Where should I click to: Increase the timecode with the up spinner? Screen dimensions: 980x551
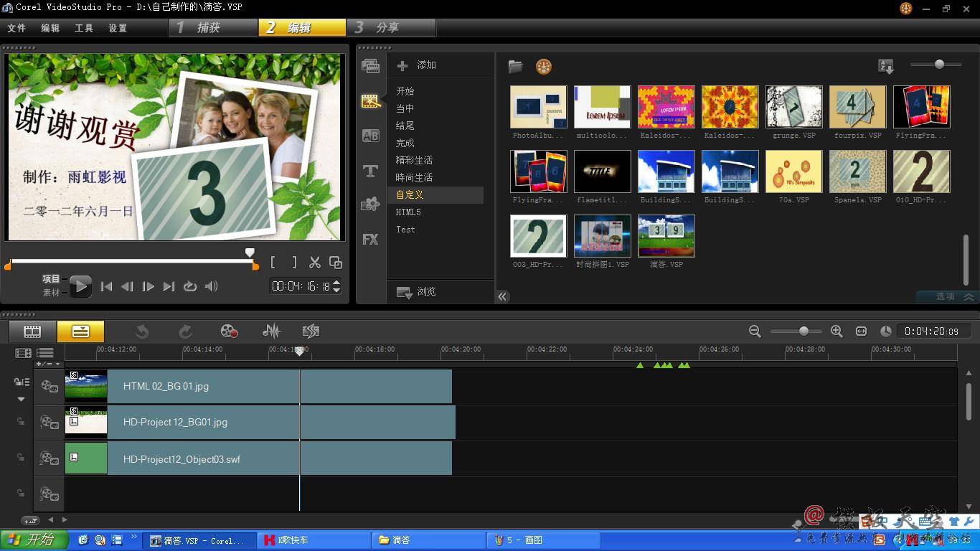337,283
